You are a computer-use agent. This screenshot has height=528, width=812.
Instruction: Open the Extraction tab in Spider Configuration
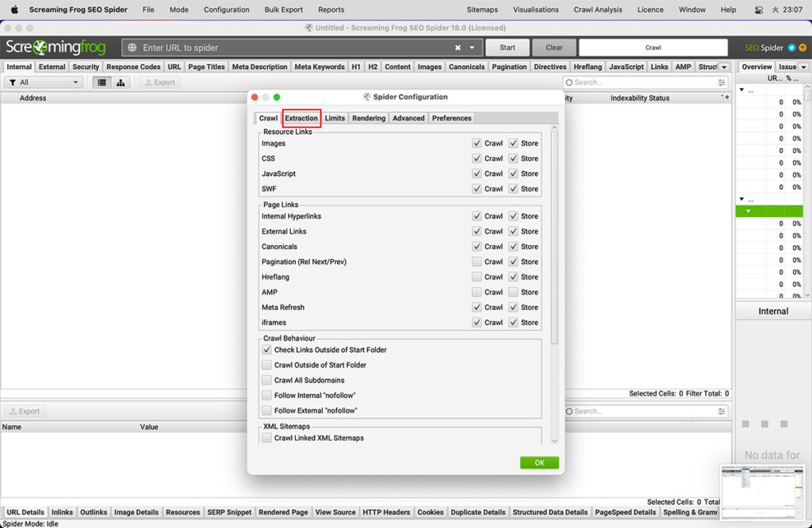tap(301, 118)
